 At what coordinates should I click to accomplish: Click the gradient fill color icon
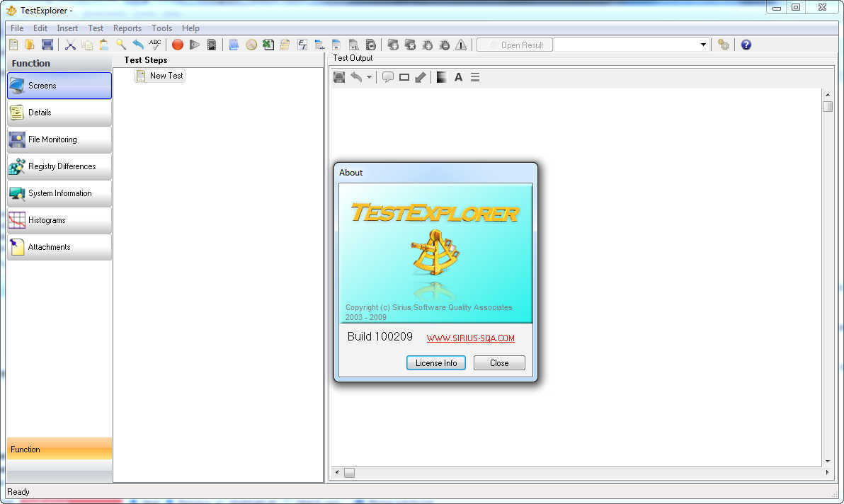[442, 77]
